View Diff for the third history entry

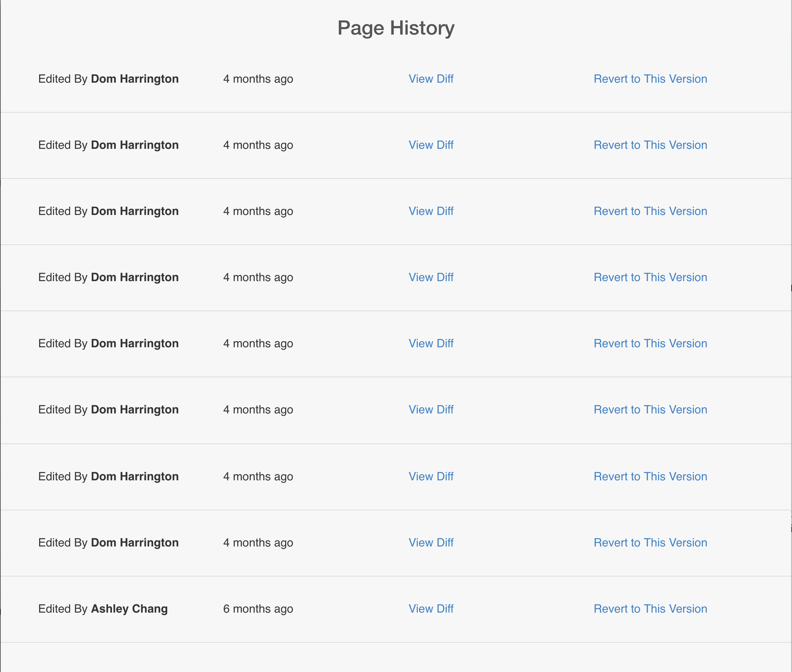pyautogui.click(x=431, y=211)
